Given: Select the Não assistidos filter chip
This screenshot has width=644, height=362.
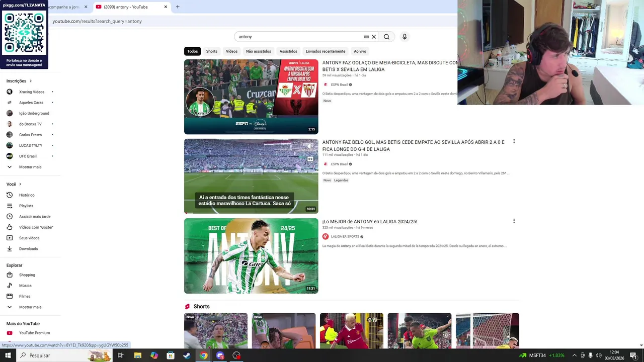Looking at the screenshot, I should pyautogui.click(x=259, y=51).
